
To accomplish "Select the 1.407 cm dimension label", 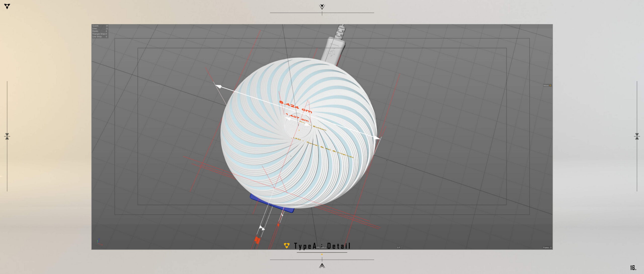I will tap(297, 117).
